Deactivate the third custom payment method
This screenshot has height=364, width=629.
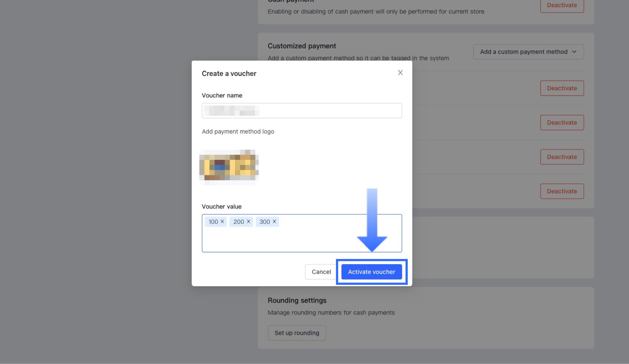click(x=562, y=157)
